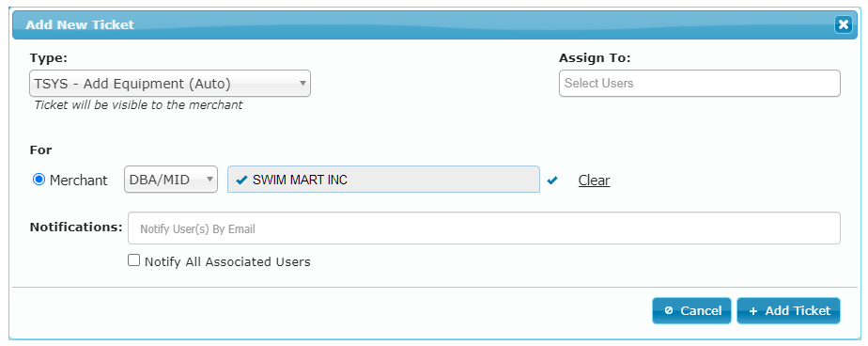The width and height of the screenshot is (868, 346).
Task: Open the DBA/MID dropdown
Action: click(171, 180)
